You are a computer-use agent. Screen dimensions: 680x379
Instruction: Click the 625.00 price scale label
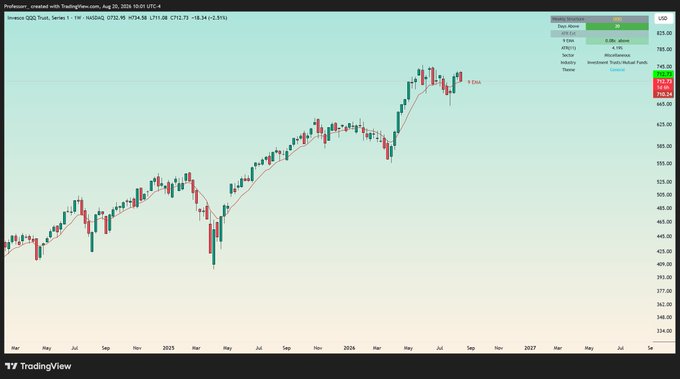click(664, 124)
